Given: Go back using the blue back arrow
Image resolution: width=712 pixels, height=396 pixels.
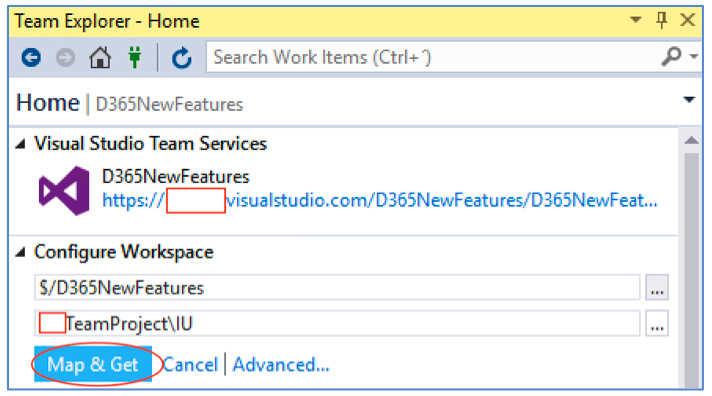Looking at the screenshot, I should tap(31, 58).
